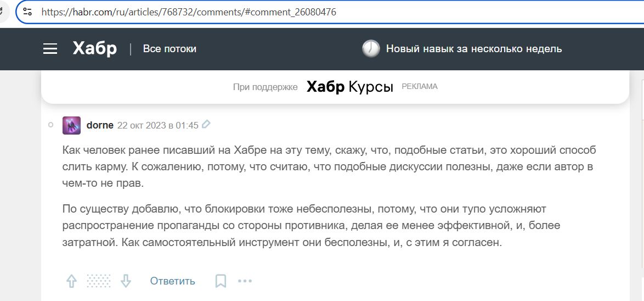Click the comment indicator circle beside avatar
Viewport: 644px width, 301px height.
51,125
